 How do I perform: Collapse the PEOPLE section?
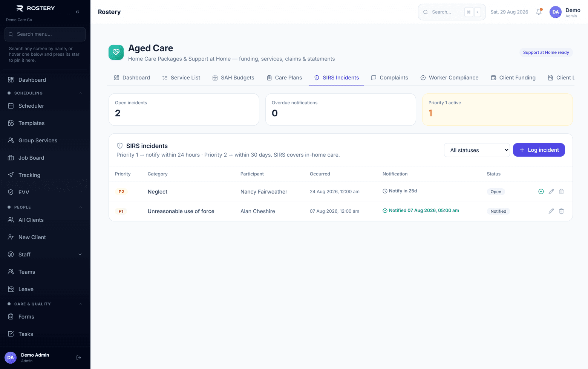click(80, 207)
